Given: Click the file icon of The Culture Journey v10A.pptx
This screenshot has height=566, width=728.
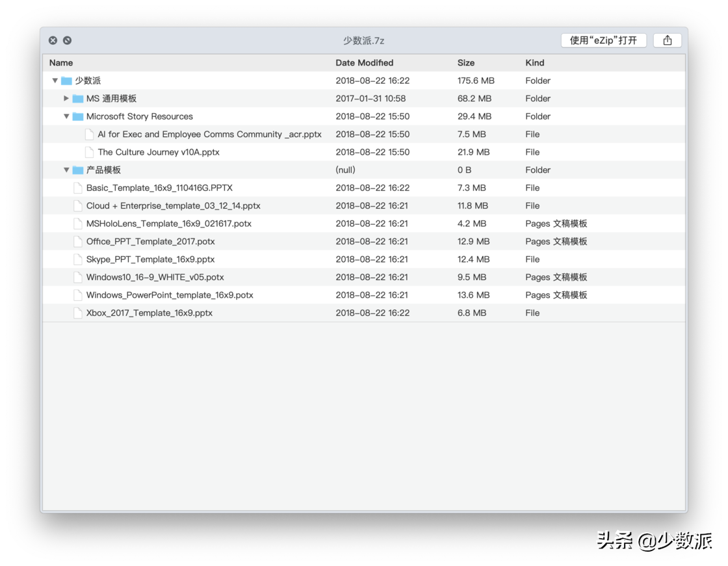Looking at the screenshot, I should click(x=89, y=151).
